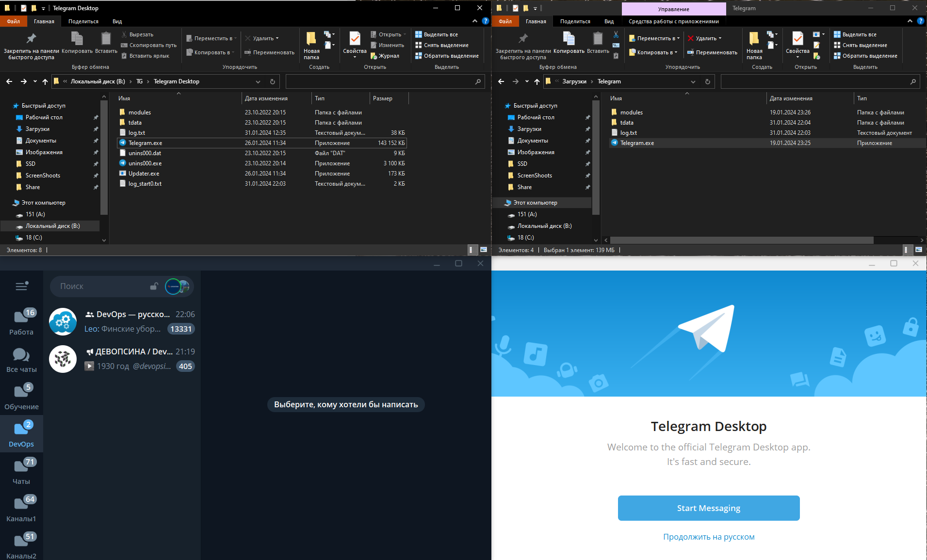Expand address bar history dropdown in right Explorer
The height and width of the screenshot is (560, 927).
point(693,81)
